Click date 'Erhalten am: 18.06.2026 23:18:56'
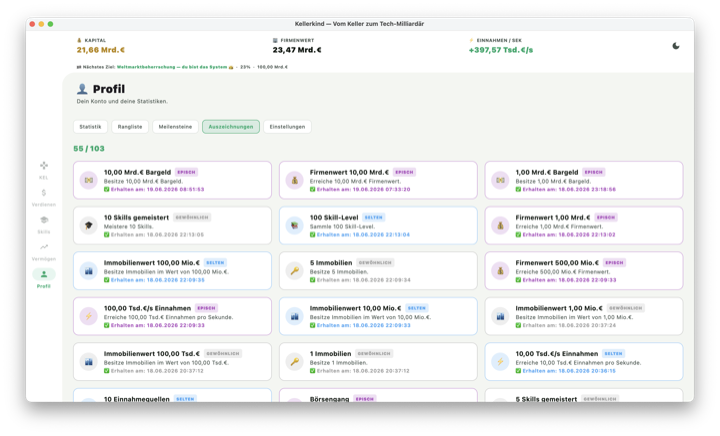720x436 pixels. (x=569, y=190)
